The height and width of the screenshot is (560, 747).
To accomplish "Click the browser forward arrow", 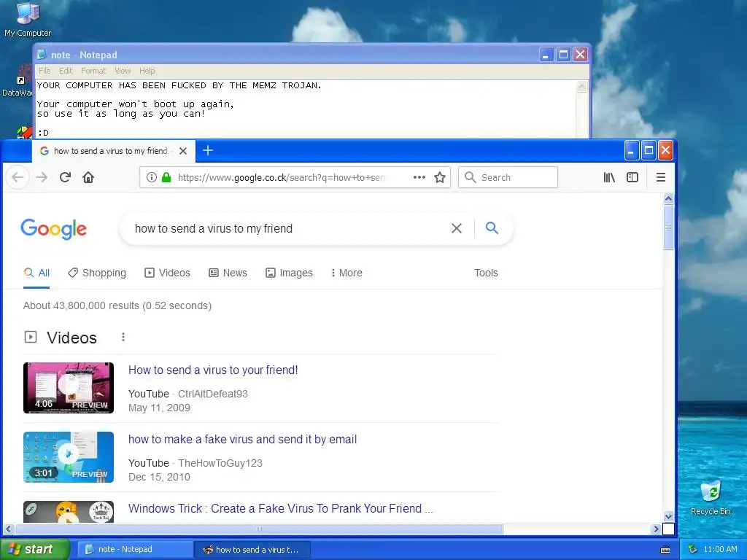I will pos(42,178).
